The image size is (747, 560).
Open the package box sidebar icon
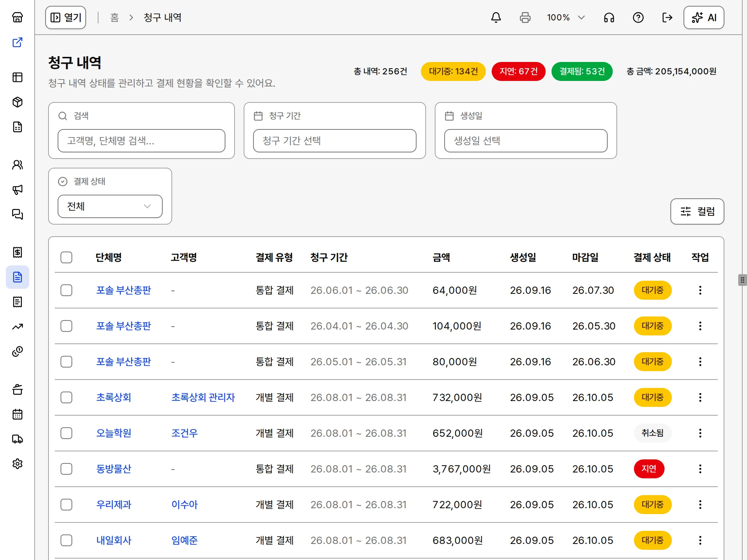click(18, 102)
